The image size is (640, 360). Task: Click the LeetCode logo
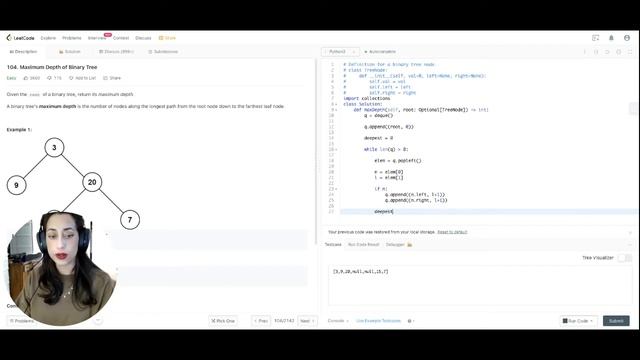(x=20, y=38)
